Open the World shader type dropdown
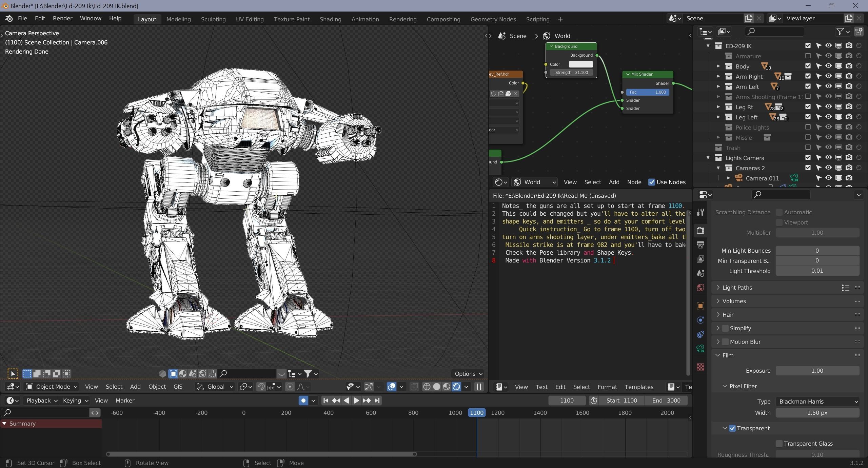 coord(534,182)
